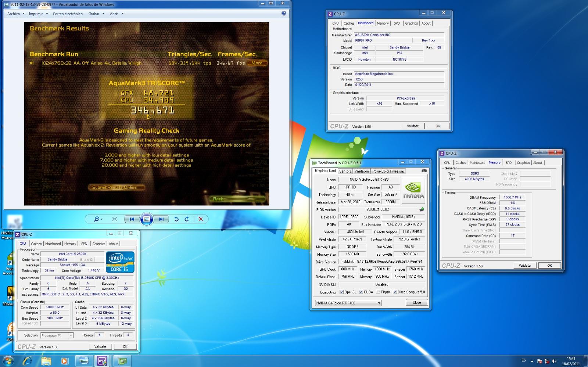The height and width of the screenshot is (367, 588).
Task: Go to next photo in viewer
Action: pyautogui.click(x=161, y=219)
